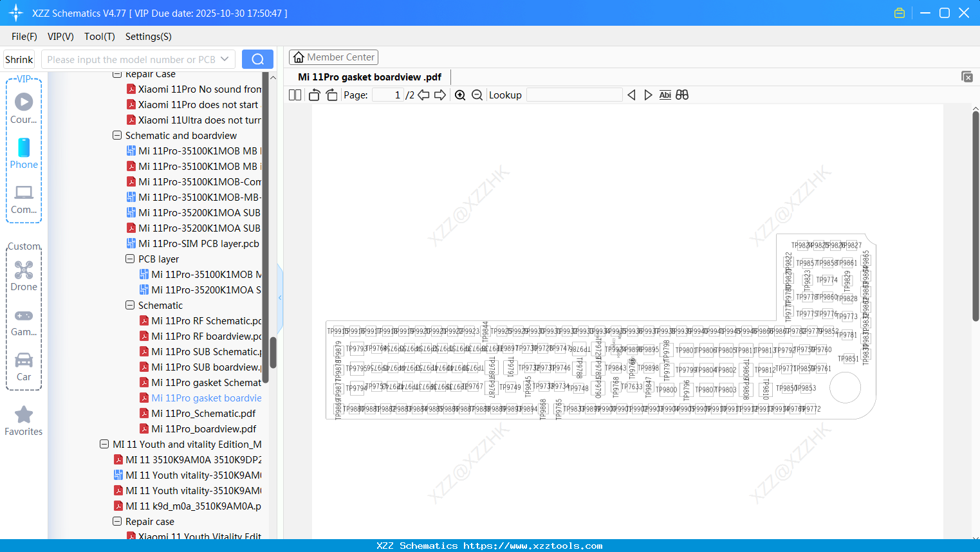The height and width of the screenshot is (552, 980).
Task: Rotate the page counterclockwise
Action: 313,95
